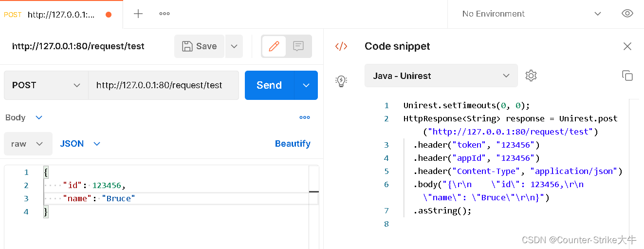Click the .header("token", "123456") code line
The width and height of the screenshot is (644, 249).
click(x=477, y=145)
